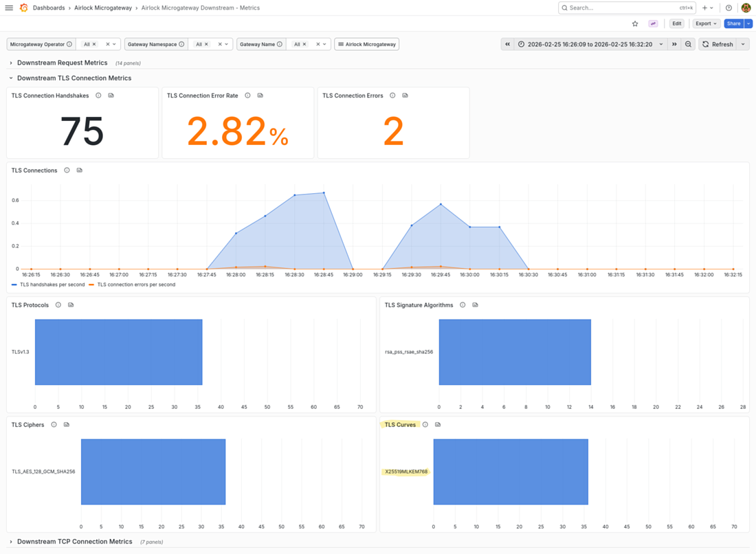756x554 pixels.
Task: Toggle TLS connection errors per second series
Action: click(135, 285)
